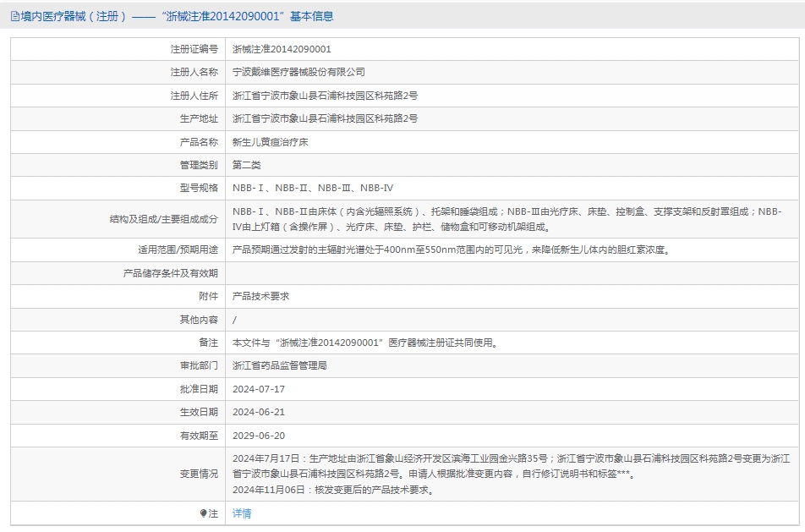Image resolution: width=805 pixels, height=532 pixels.
Task: Click the 结构及组成 description text
Action: pyautogui.click(x=507, y=219)
